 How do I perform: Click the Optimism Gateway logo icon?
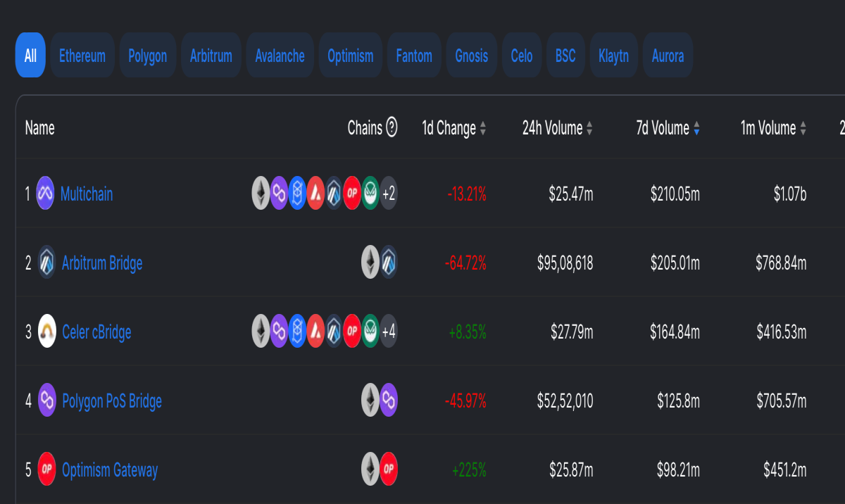coord(46,470)
